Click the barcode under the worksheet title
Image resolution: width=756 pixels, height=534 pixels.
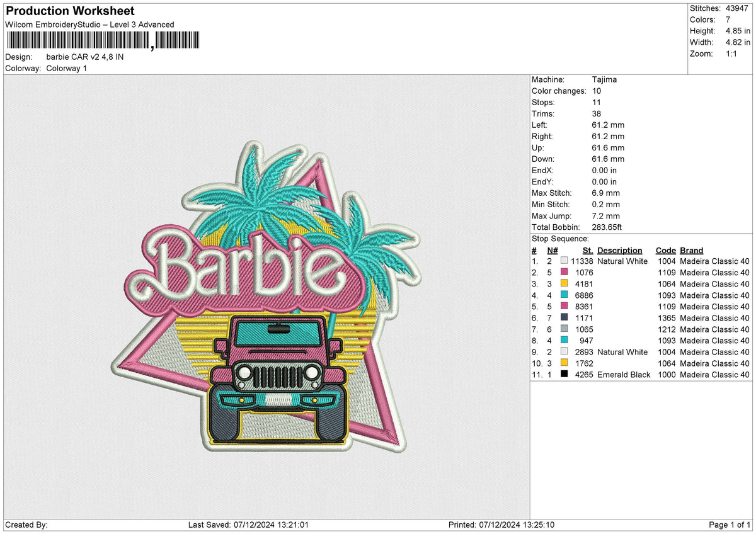tap(102, 41)
